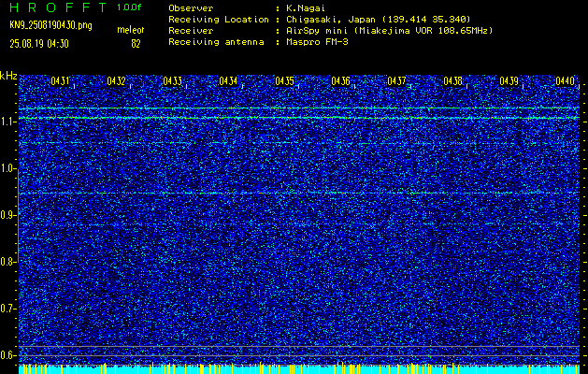Click the 0437 time marker
588x374 pixels.
(x=396, y=81)
